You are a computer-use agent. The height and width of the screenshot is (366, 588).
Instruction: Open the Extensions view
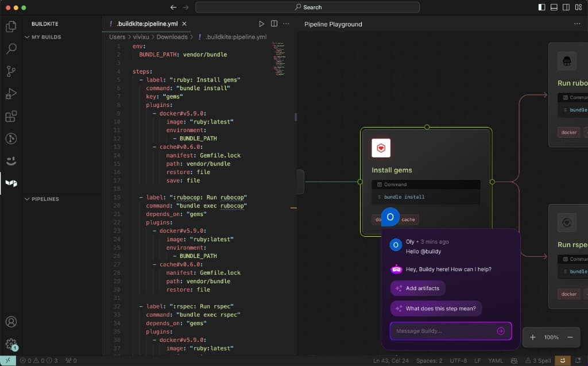point(11,116)
